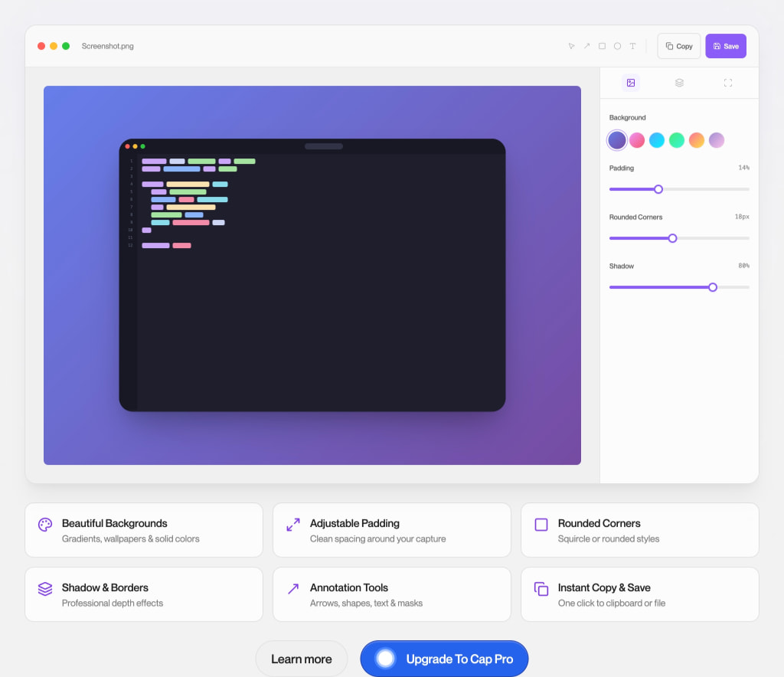Open the Rounded Corners feature card

(x=640, y=530)
